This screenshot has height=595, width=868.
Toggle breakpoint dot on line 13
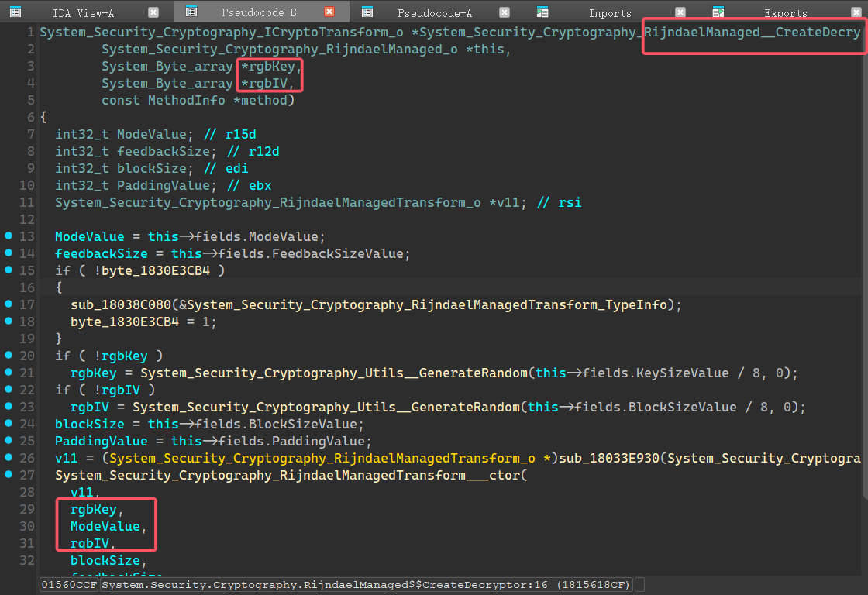click(9, 236)
